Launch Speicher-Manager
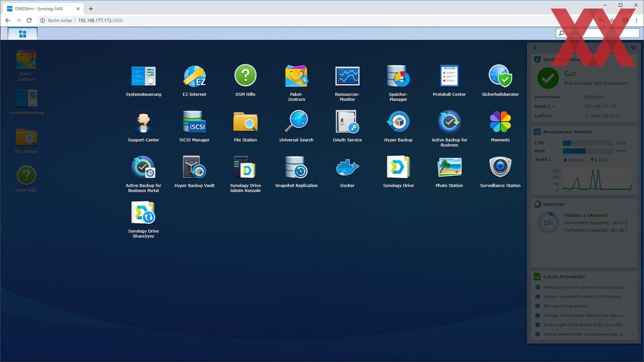The image size is (644, 362). click(x=398, y=76)
